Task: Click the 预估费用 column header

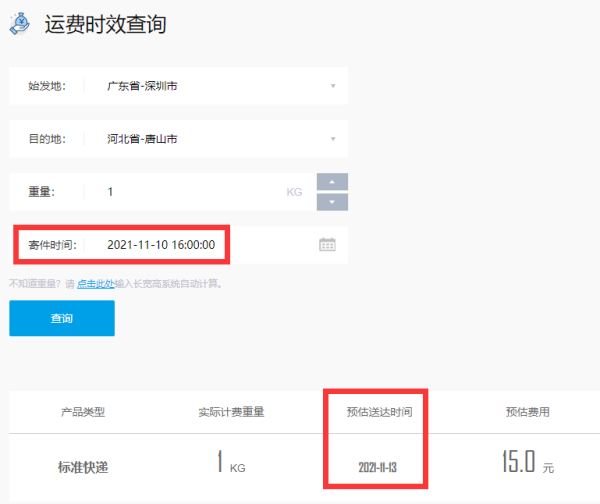Action: pos(525,411)
